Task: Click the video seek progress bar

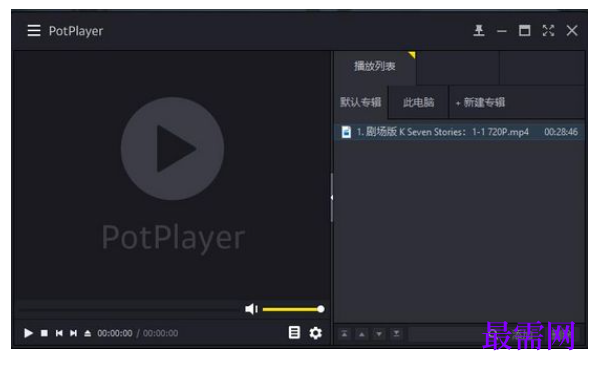Action: click(x=129, y=309)
